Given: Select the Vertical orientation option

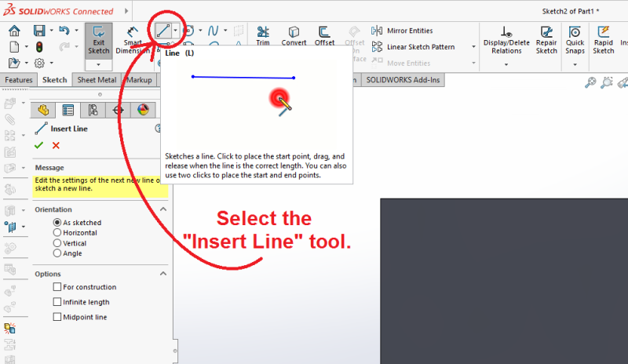Looking at the screenshot, I should tap(57, 243).
